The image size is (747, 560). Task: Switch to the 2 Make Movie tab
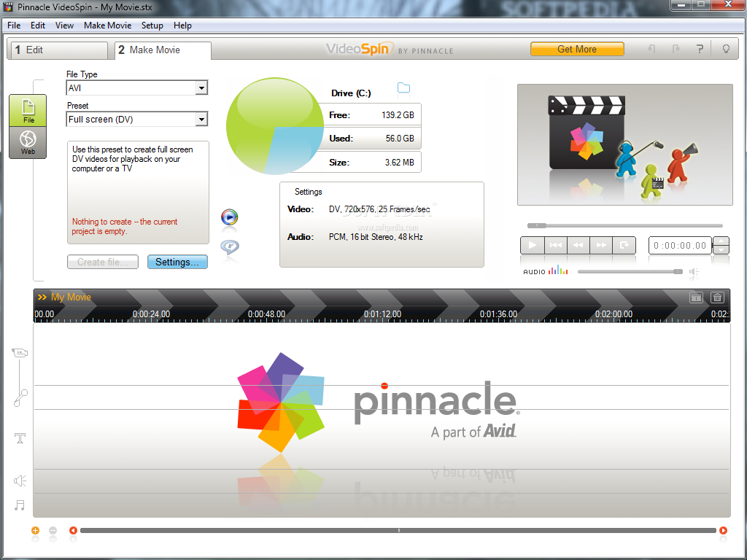point(163,50)
